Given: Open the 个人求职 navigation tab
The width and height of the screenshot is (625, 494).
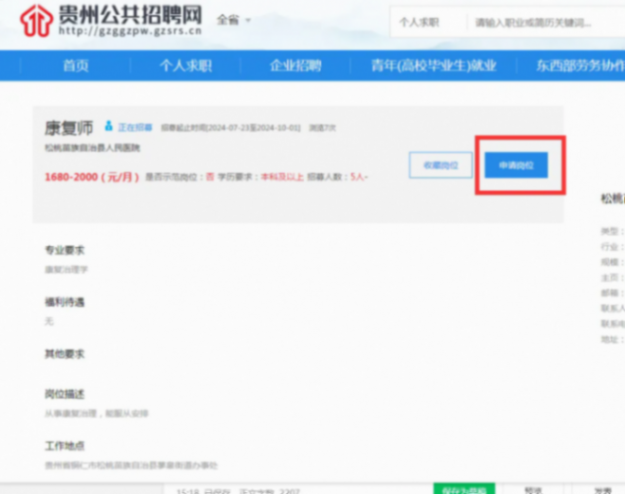Looking at the screenshot, I should [185, 66].
